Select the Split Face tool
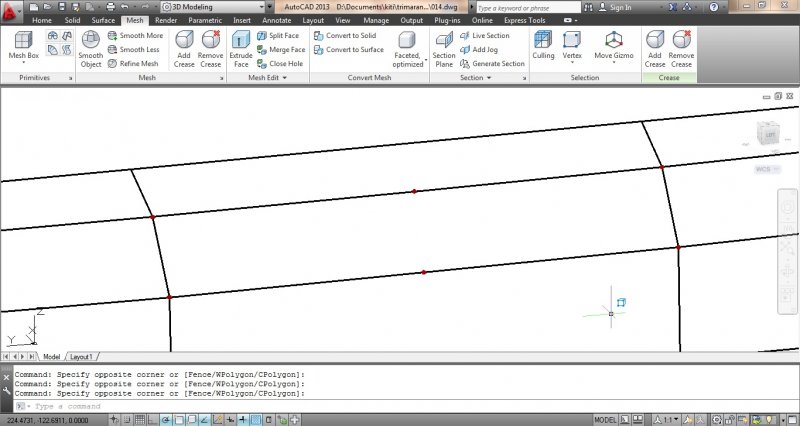 click(x=278, y=35)
